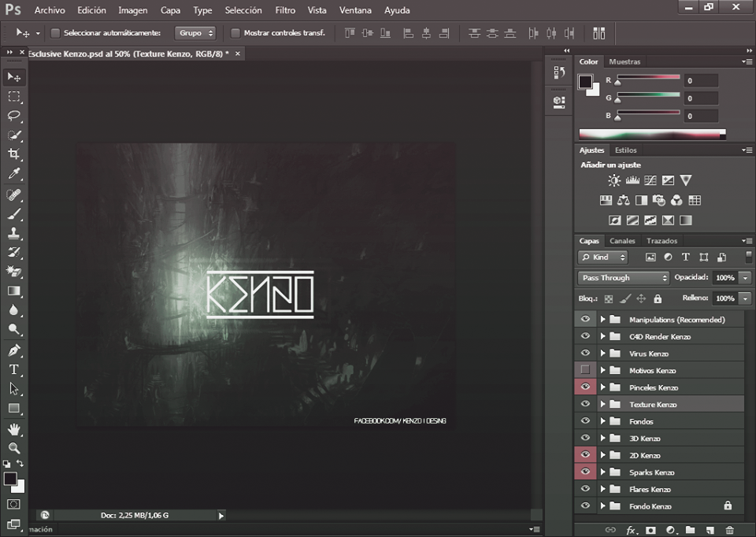
Task: Lock all with padlock button
Action: click(658, 299)
